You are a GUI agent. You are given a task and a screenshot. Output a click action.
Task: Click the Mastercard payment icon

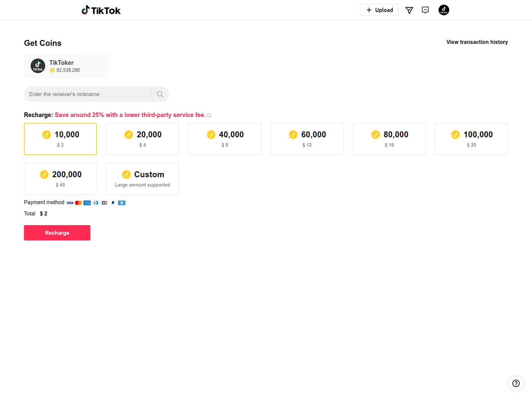pyautogui.click(x=78, y=203)
